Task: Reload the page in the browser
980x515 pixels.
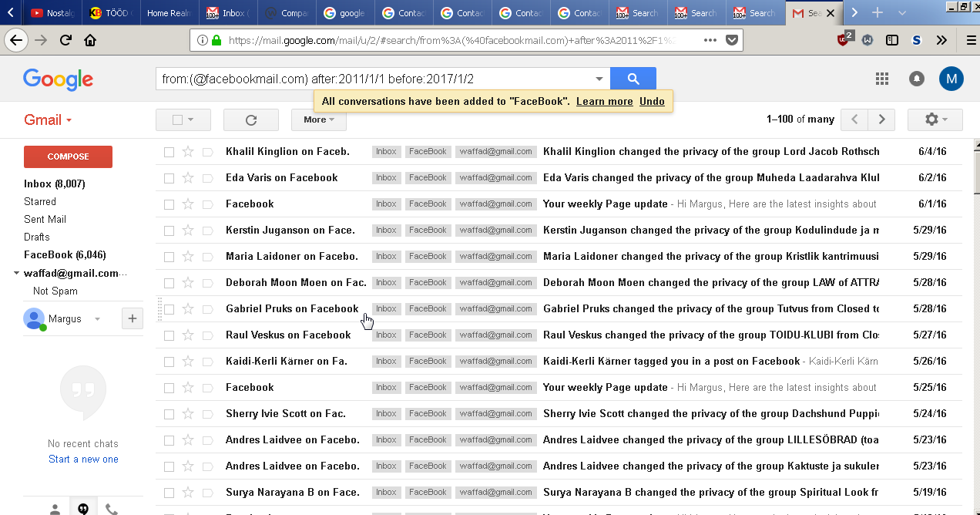Action: (x=65, y=41)
